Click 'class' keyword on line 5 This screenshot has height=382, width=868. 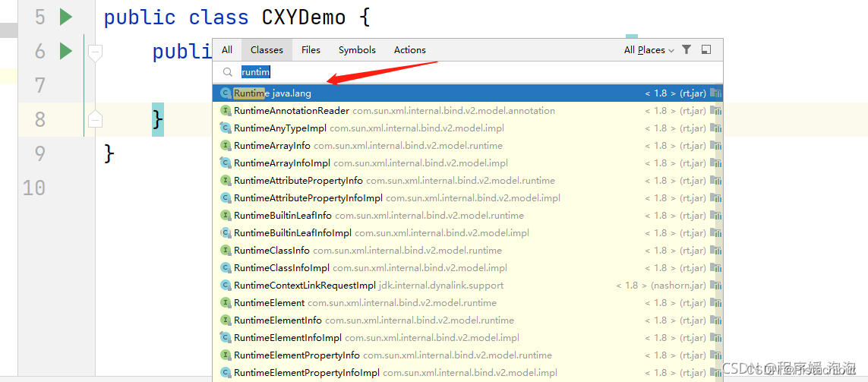[219, 17]
